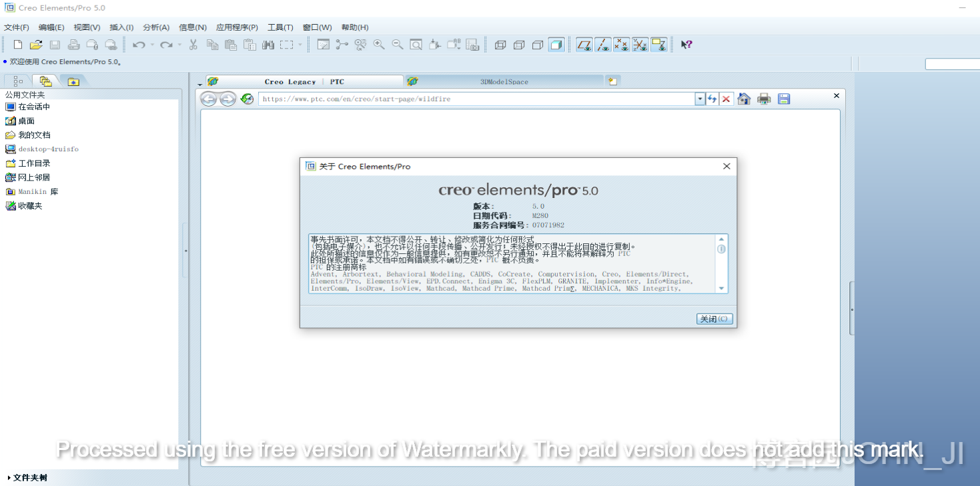The image size is (980, 486).
Task: Open the URL address history dropdown
Action: pyautogui.click(x=700, y=99)
